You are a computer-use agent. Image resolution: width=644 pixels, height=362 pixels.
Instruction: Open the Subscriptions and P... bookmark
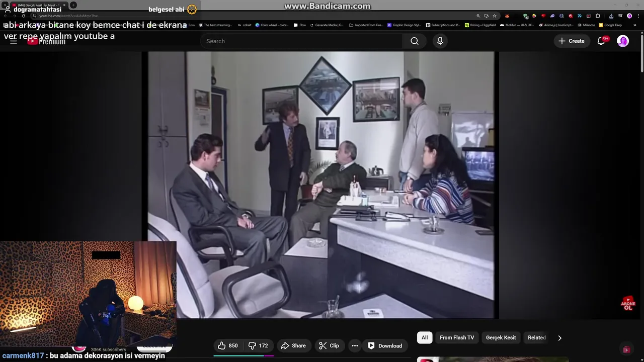click(x=443, y=25)
